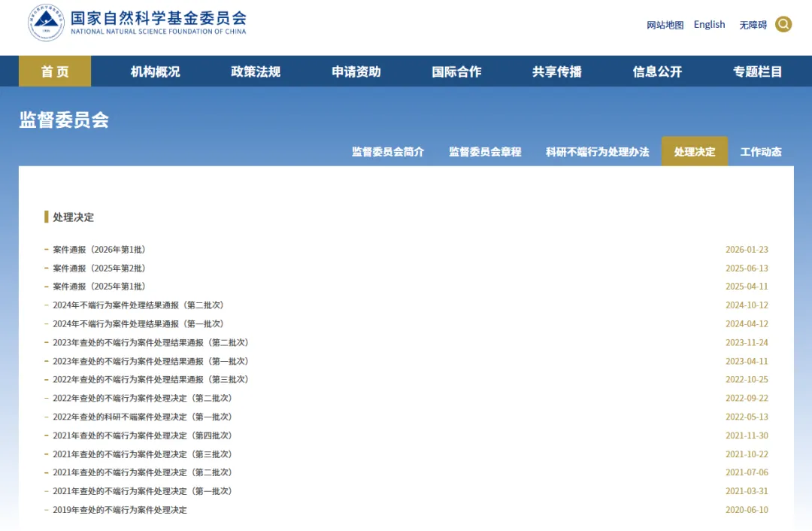Viewport: 812px width, 531px height.
Task: Open the 监督委员会章程 tab
Action: pyautogui.click(x=485, y=152)
